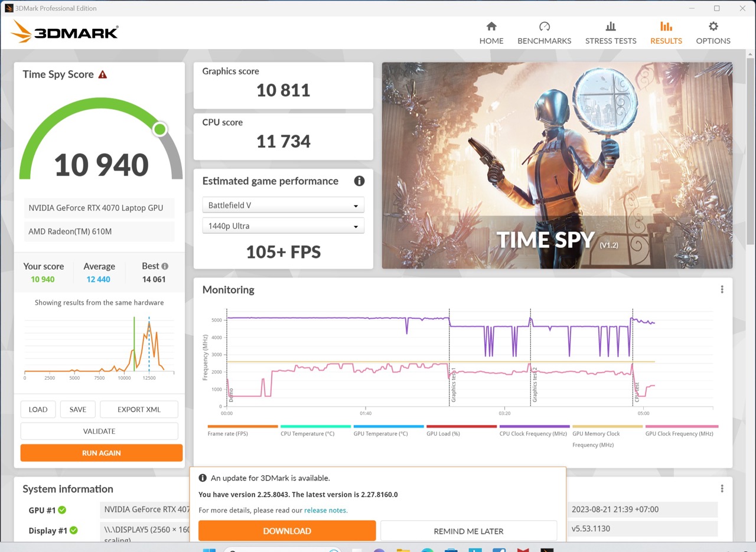Click Your score value 10 940
The width and height of the screenshot is (756, 552).
[x=43, y=279]
